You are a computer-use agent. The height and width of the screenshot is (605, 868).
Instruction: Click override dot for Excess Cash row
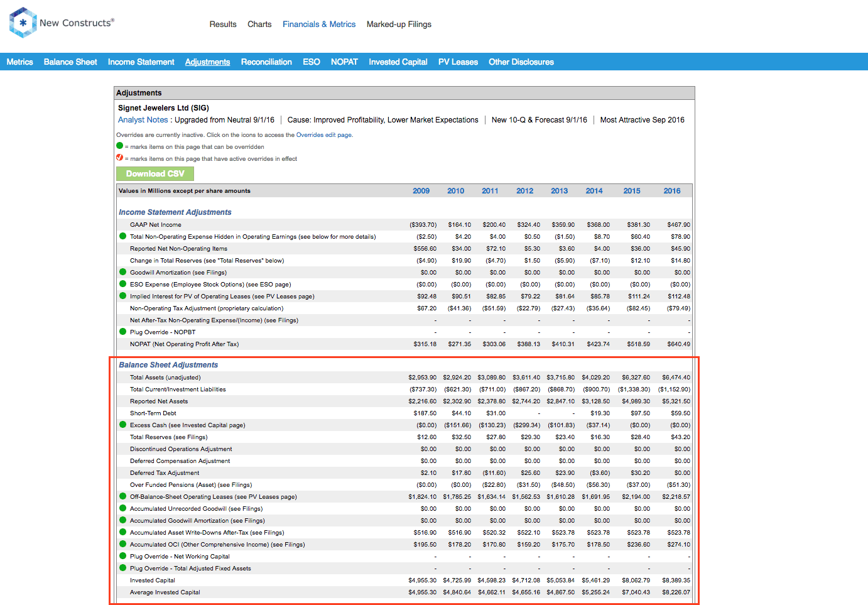[122, 425]
